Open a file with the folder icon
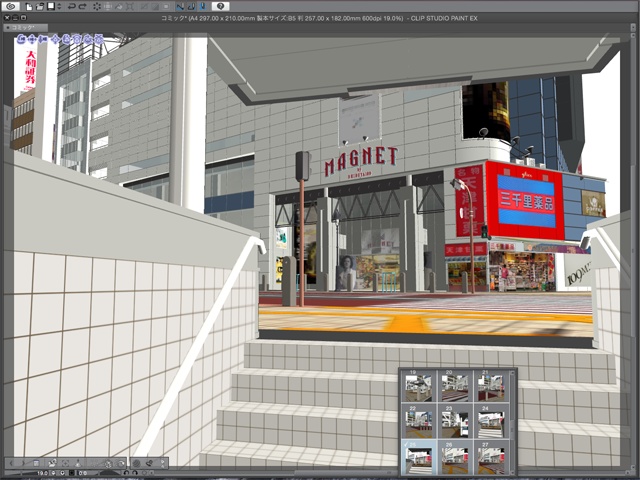The image size is (640, 480). pos(40,7)
